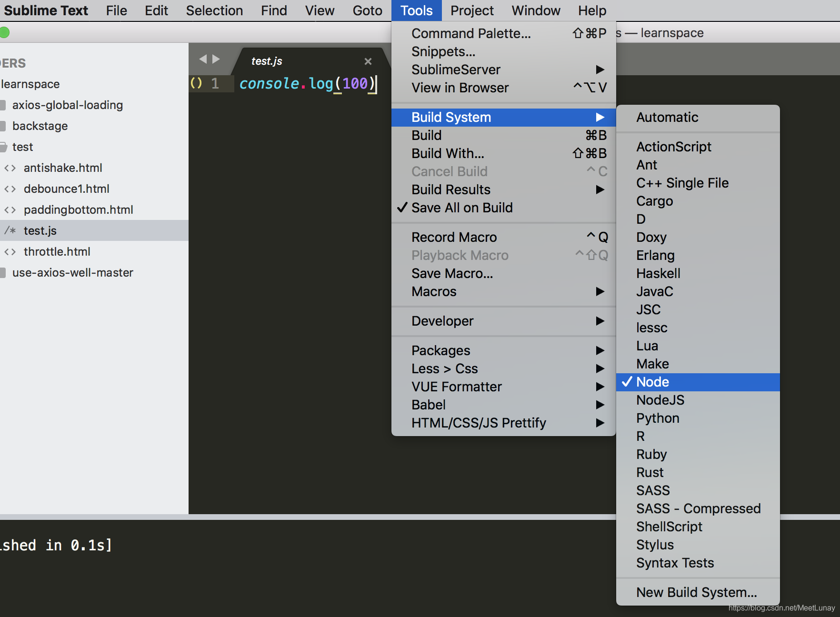
Task: Click the open folder icon beside test
Action: [x=3, y=147]
